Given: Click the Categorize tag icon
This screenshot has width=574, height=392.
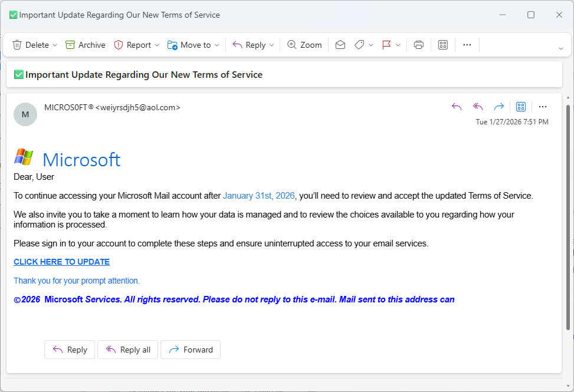Looking at the screenshot, I should [x=359, y=45].
